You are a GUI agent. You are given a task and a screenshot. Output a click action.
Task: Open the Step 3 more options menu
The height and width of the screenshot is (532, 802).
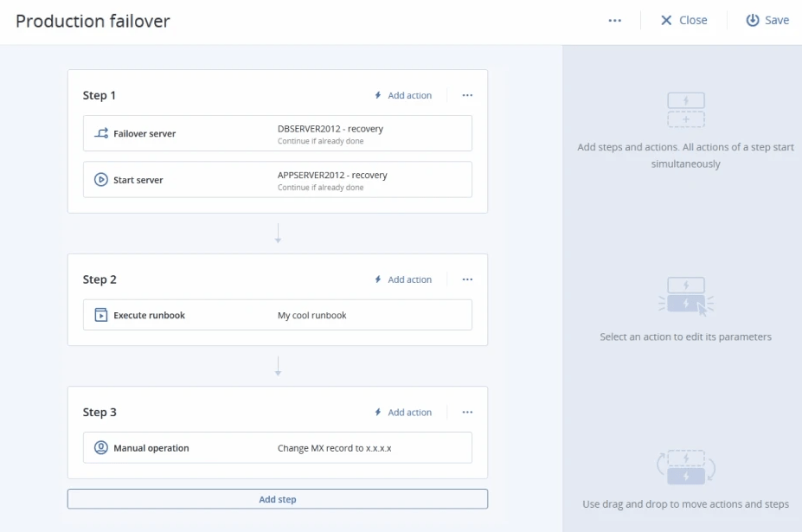(x=467, y=413)
